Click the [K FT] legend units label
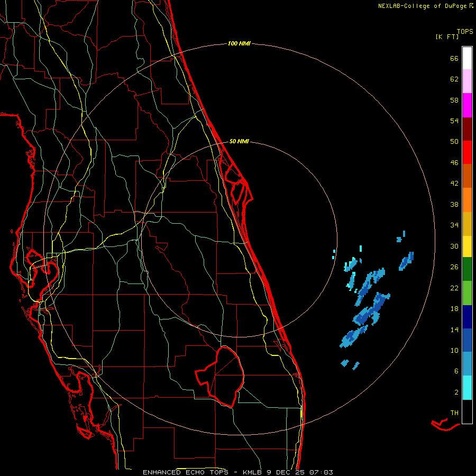 447,37
